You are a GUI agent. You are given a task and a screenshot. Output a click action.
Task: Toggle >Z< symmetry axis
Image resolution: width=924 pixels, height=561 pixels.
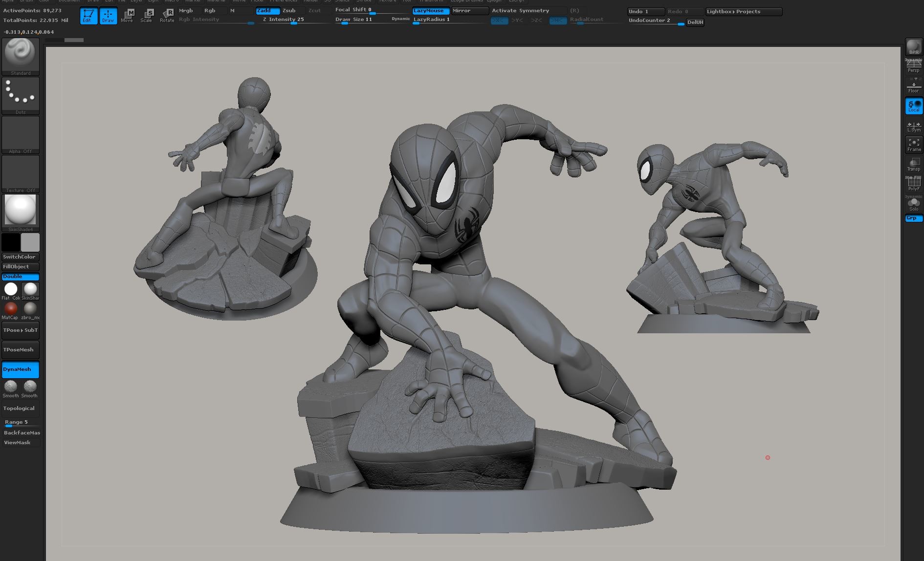[x=537, y=21]
